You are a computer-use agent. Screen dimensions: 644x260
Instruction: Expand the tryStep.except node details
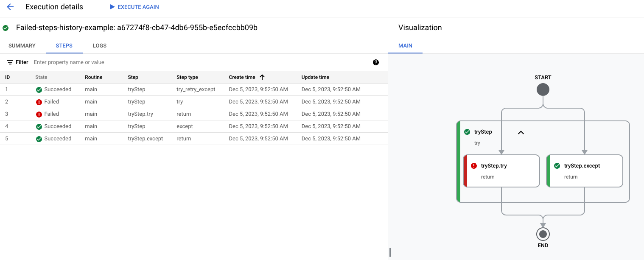585,171
